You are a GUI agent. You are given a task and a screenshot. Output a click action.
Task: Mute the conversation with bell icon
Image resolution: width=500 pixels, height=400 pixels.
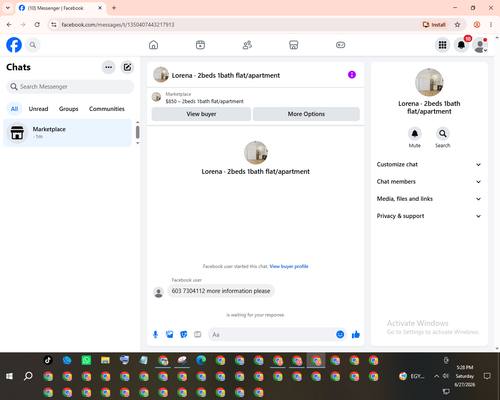click(415, 134)
